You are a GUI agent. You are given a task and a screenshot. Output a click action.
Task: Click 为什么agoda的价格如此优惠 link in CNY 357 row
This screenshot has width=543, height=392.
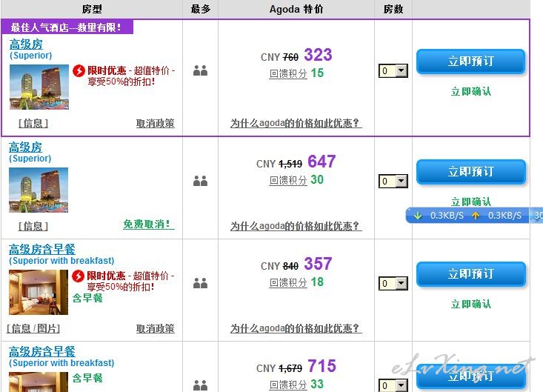pos(296,328)
